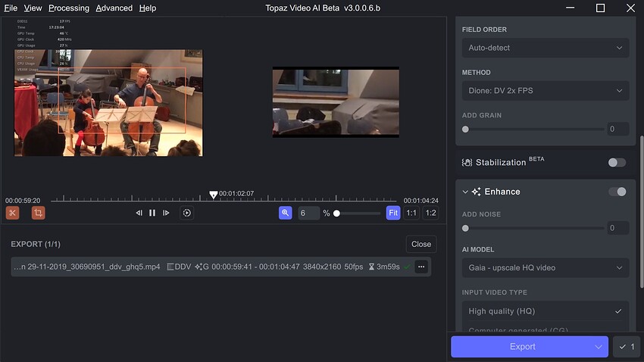Open the export item three-dots menu

click(x=422, y=267)
